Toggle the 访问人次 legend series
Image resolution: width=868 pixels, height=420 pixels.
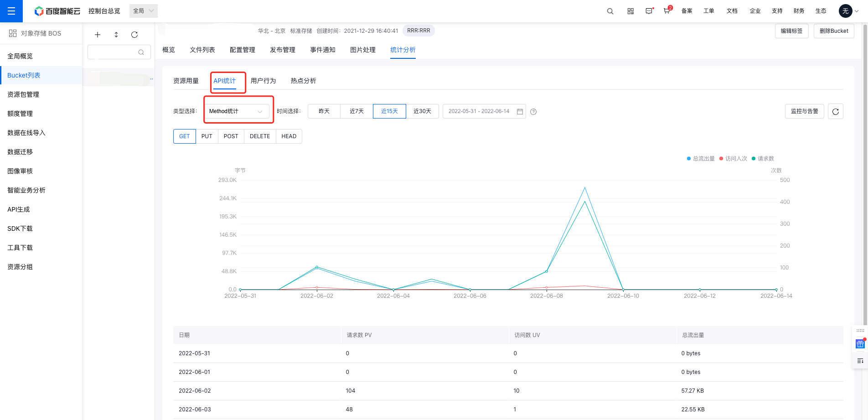733,159
